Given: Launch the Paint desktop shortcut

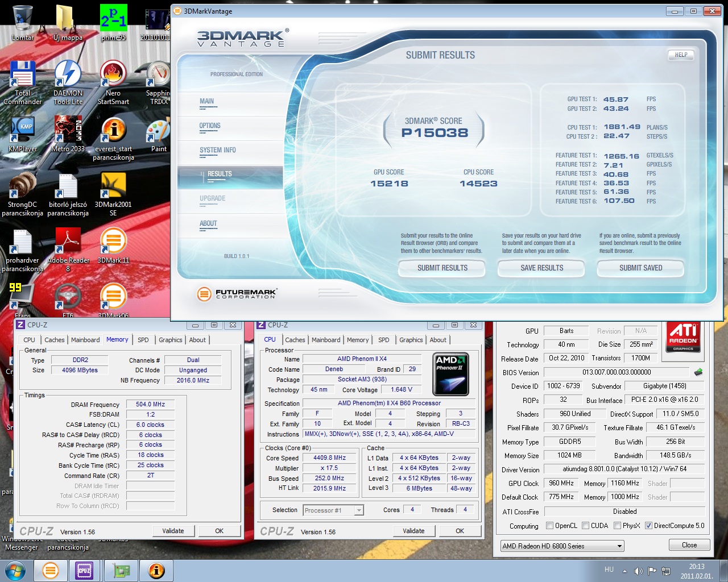Looking at the screenshot, I should [x=159, y=135].
